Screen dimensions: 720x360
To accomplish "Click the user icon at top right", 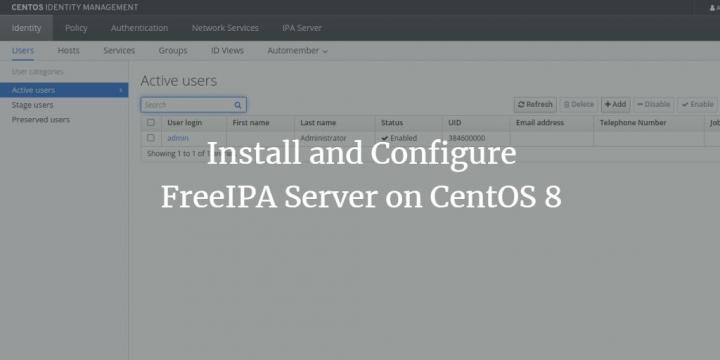I will pyautogui.click(x=712, y=8).
